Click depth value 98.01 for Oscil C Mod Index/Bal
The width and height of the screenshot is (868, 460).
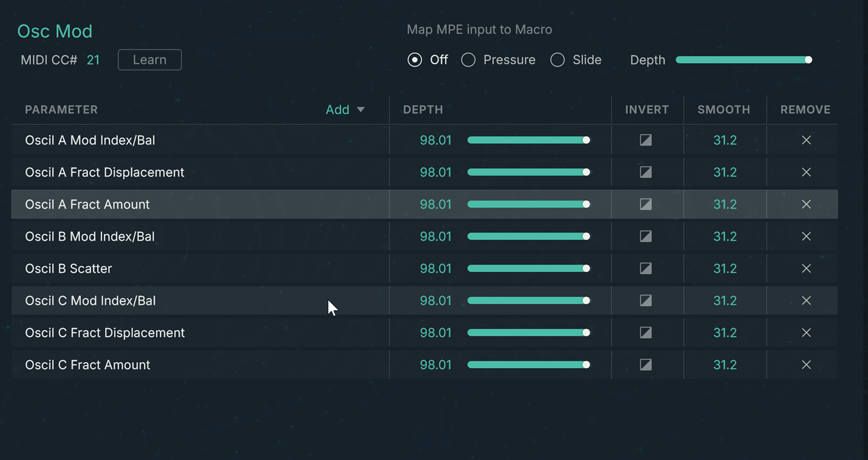pos(435,300)
